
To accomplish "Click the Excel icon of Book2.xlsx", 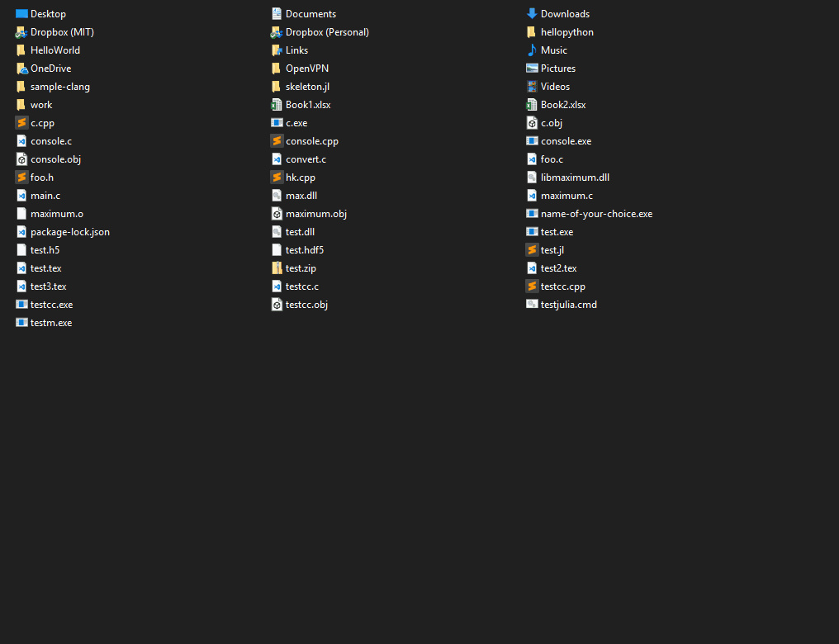I will (x=532, y=105).
